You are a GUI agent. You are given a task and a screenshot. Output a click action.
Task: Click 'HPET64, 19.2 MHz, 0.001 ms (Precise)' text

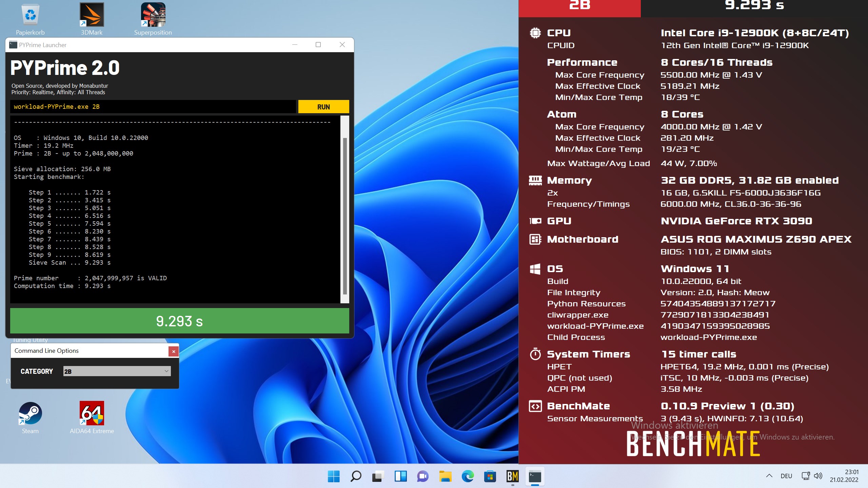coord(745,367)
